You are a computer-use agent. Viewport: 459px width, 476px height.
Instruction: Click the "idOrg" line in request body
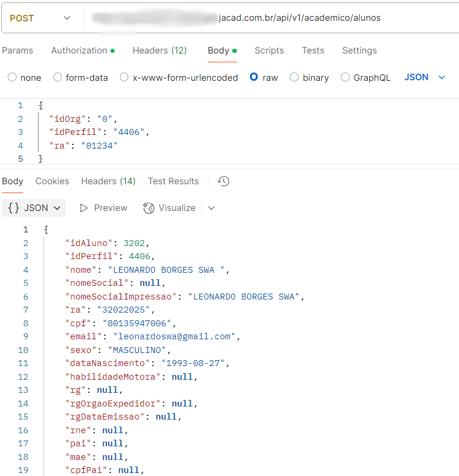coord(83,119)
